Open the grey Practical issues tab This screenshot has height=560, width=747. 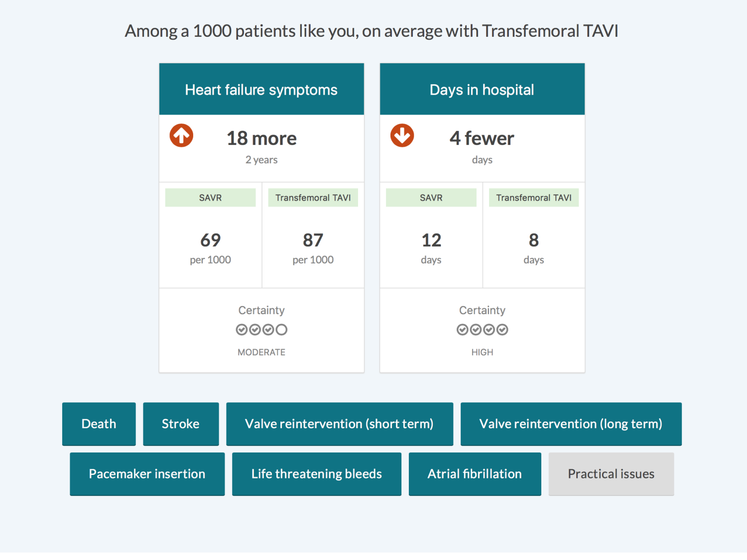[611, 474]
